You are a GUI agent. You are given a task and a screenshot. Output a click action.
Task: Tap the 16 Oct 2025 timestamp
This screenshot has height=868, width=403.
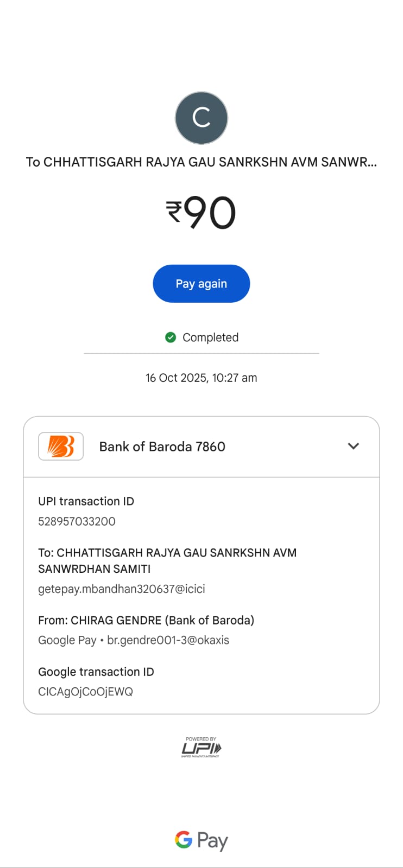click(201, 378)
